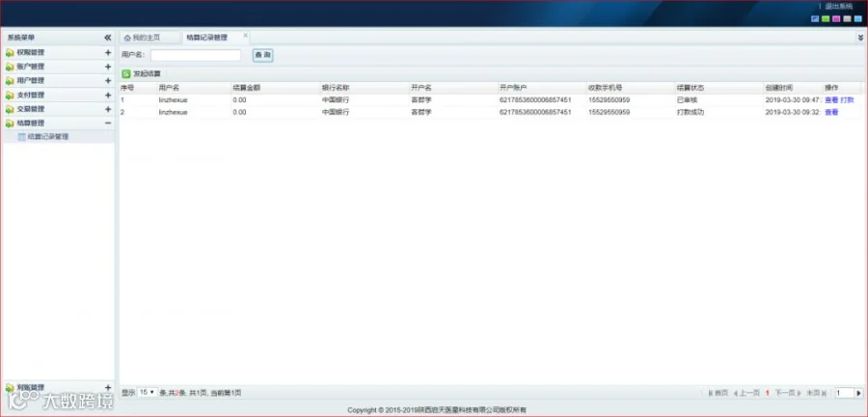This screenshot has height=417, width=868.
Task: Open the 权限管理 menu section
Action: tap(58, 53)
